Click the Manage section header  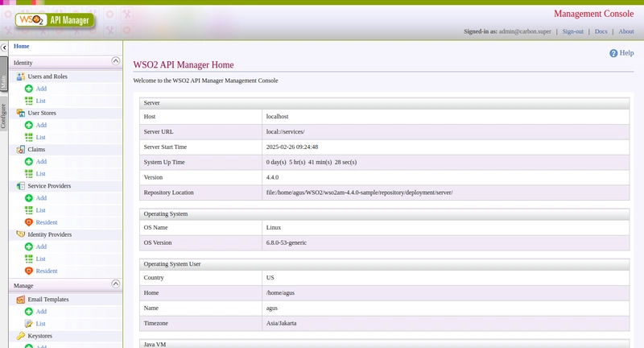pyautogui.click(x=66, y=285)
